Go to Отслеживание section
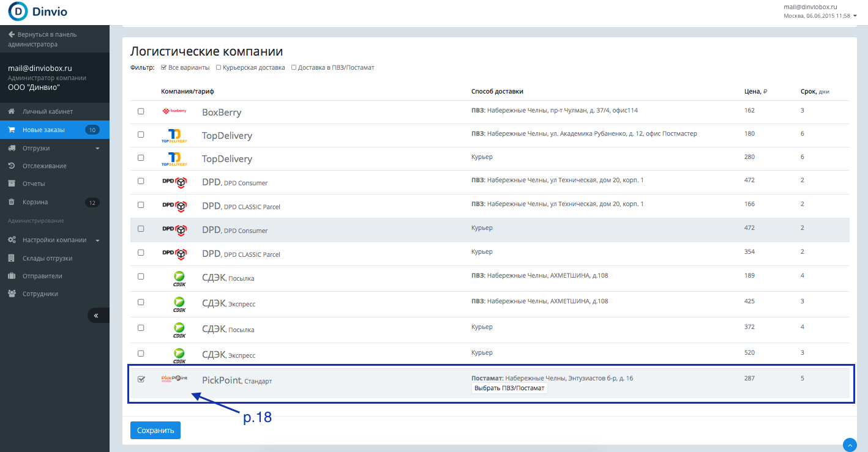 [54, 166]
